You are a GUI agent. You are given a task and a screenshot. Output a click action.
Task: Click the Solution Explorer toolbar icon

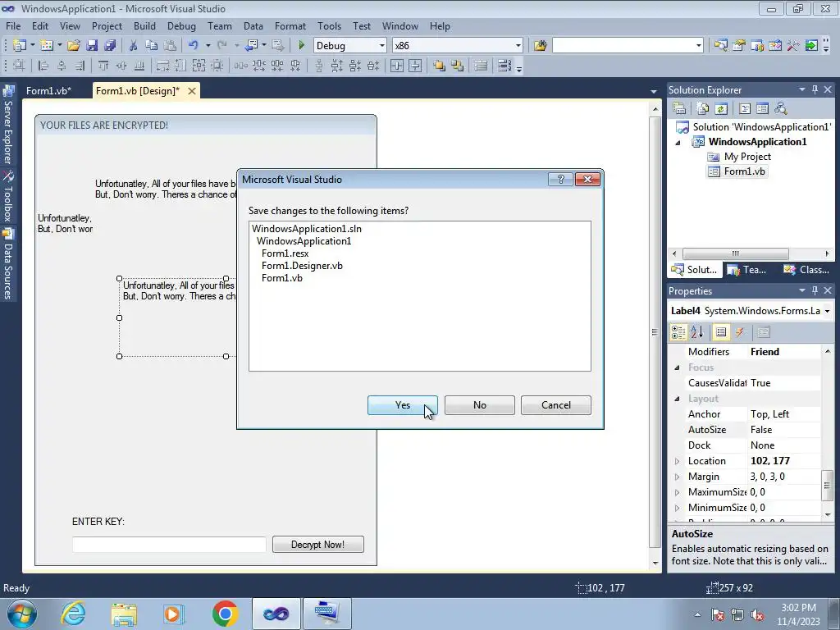point(720,46)
